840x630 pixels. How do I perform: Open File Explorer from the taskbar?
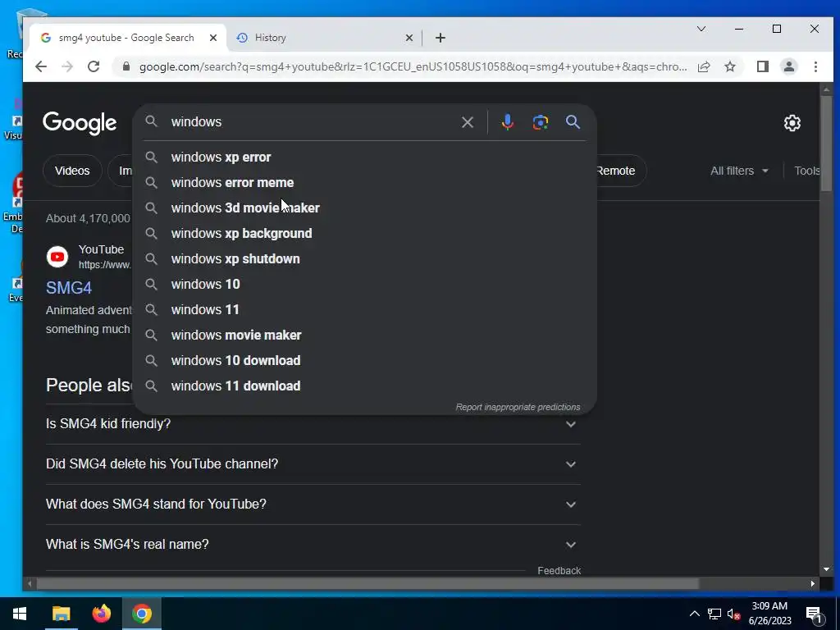point(61,614)
